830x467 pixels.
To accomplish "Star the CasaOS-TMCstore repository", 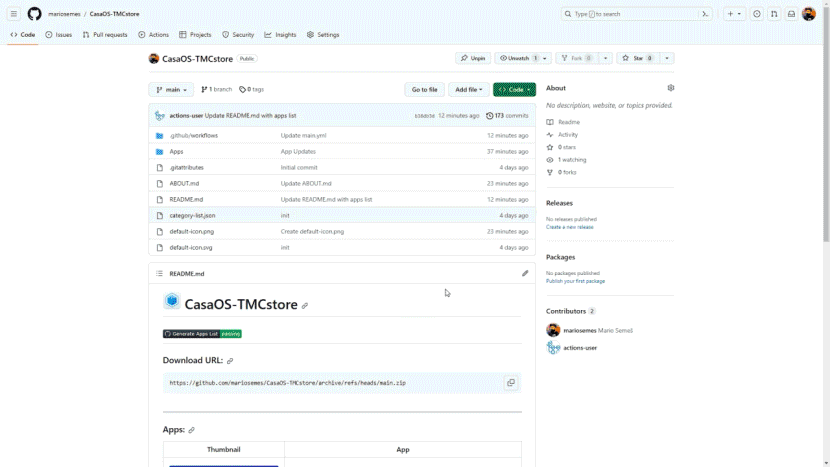I will pos(636,58).
